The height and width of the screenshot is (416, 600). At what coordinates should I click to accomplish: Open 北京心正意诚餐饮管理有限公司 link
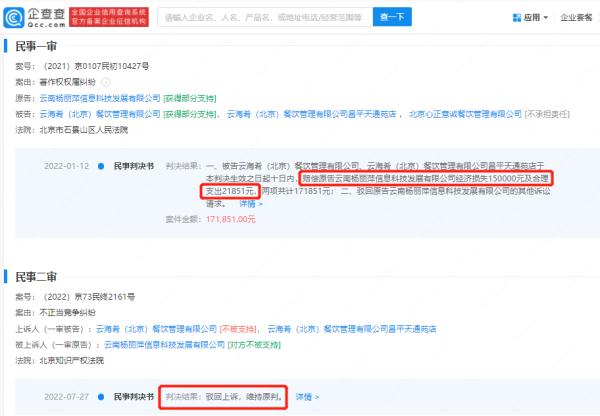coord(465,114)
